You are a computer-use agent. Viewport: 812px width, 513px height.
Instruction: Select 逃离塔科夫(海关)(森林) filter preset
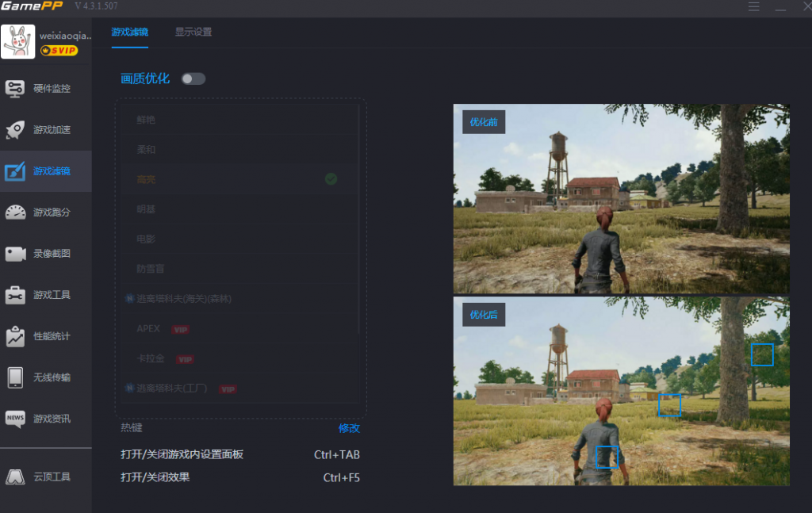click(x=240, y=299)
